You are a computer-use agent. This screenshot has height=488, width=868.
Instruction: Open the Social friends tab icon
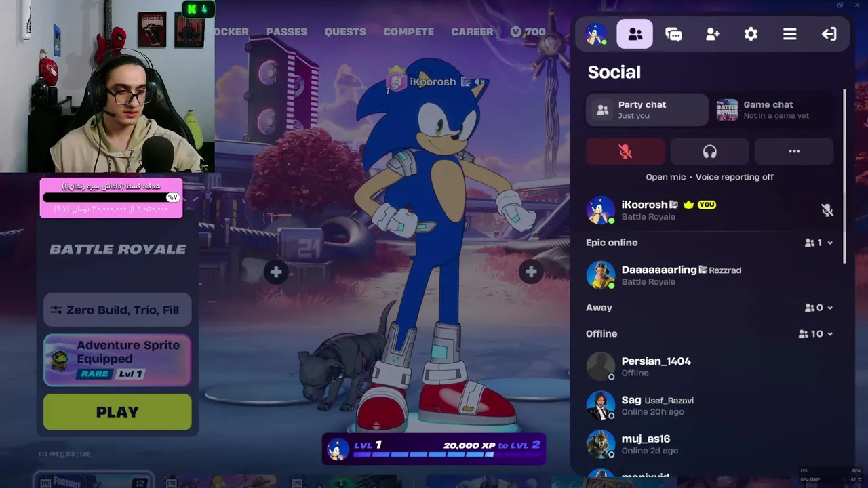click(635, 34)
